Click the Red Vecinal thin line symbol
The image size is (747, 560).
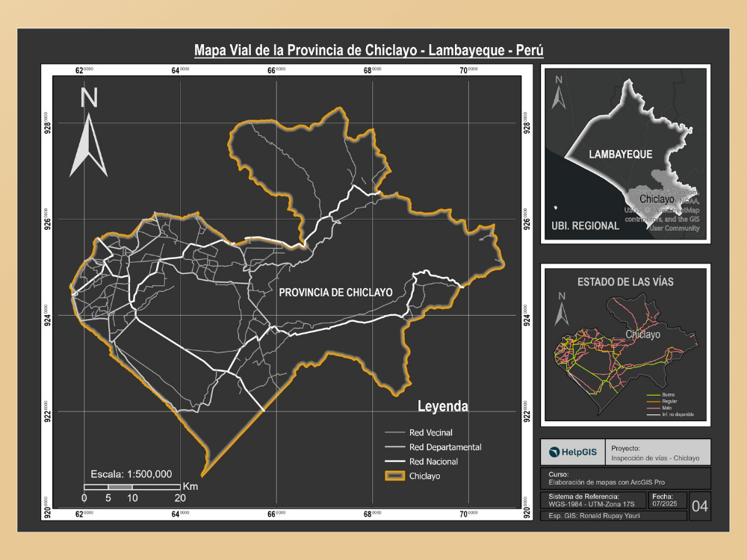coord(394,432)
